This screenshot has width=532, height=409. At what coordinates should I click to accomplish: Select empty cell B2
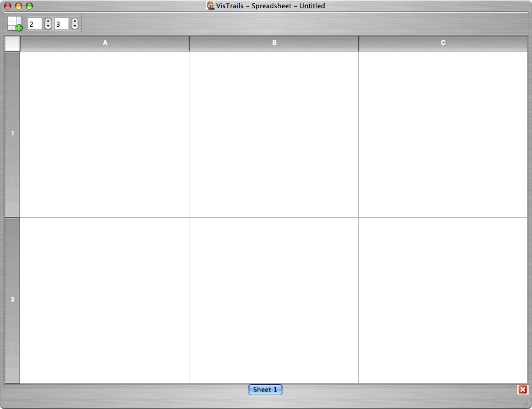[x=274, y=300]
